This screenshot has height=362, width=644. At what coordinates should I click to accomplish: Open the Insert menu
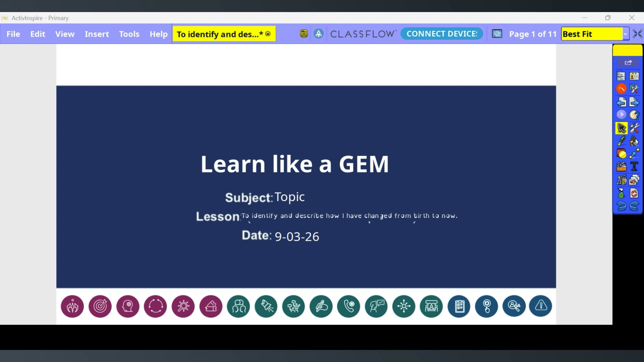pyautogui.click(x=97, y=34)
